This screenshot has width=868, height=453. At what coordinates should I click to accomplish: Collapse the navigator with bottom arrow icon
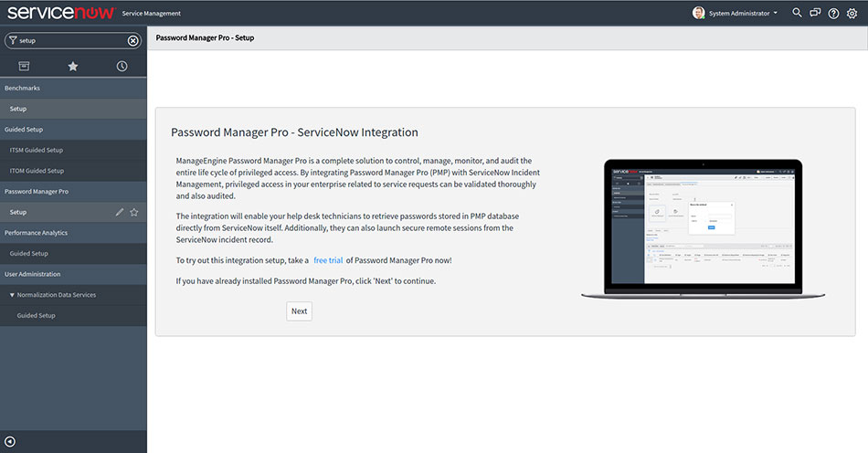coord(10,441)
